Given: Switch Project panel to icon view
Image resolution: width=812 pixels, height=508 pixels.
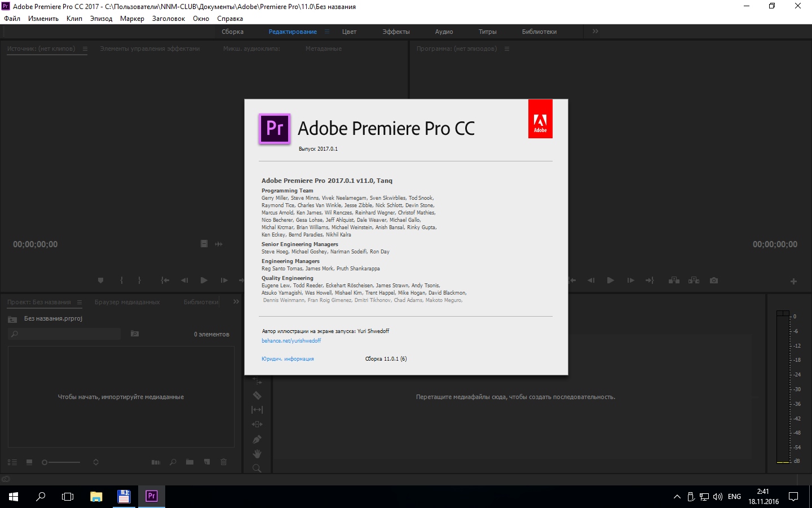Looking at the screenshot, I should pos(29,462).
